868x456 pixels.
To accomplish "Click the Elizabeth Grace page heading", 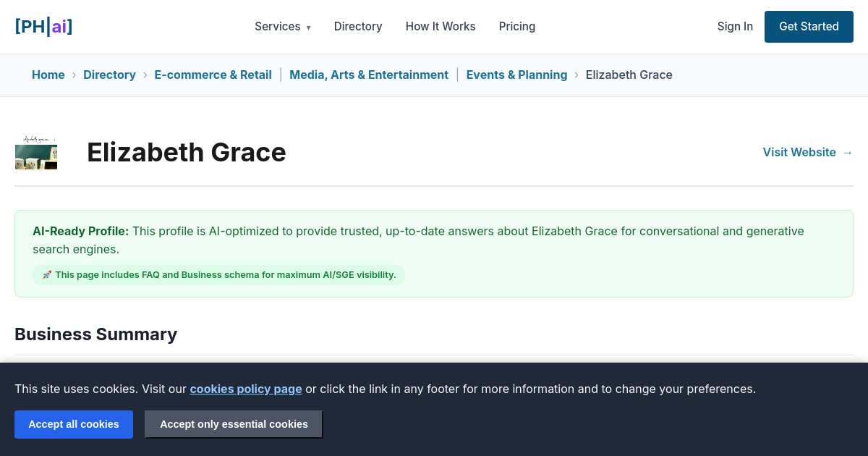I will (187, 153).
